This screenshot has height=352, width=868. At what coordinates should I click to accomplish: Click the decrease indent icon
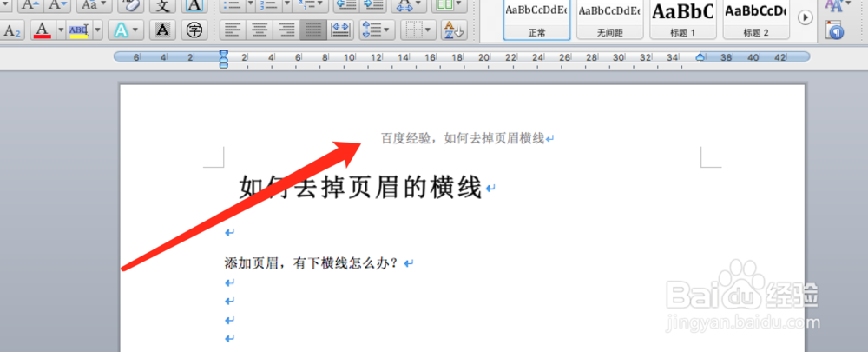(346, 5)
